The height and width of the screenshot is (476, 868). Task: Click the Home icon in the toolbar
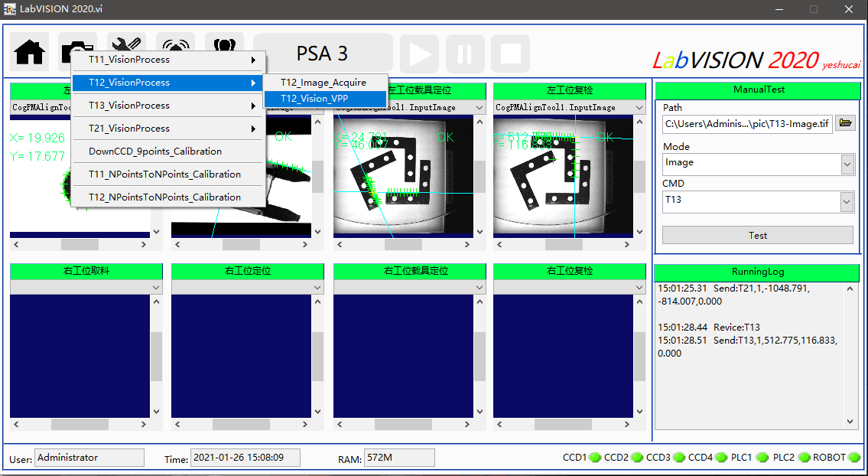[x=28, y=48]
